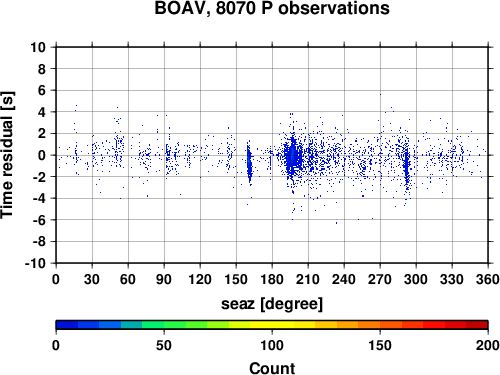Viewport: 500px width, 375px height.
Task: Click the x-axis tick label 180
Action: coord(272,279)
